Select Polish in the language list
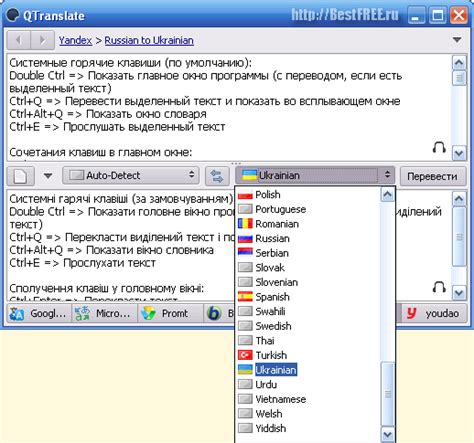 click(x=308, y=194)
